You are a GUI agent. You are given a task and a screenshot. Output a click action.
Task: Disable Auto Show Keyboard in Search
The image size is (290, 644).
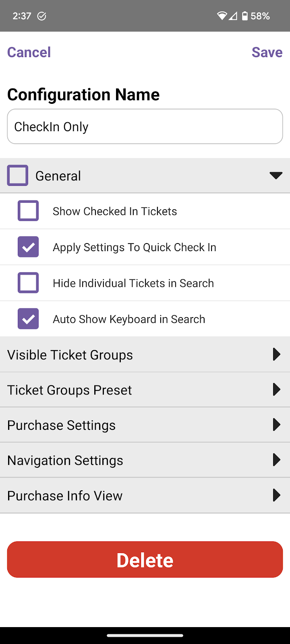(28, 319)
